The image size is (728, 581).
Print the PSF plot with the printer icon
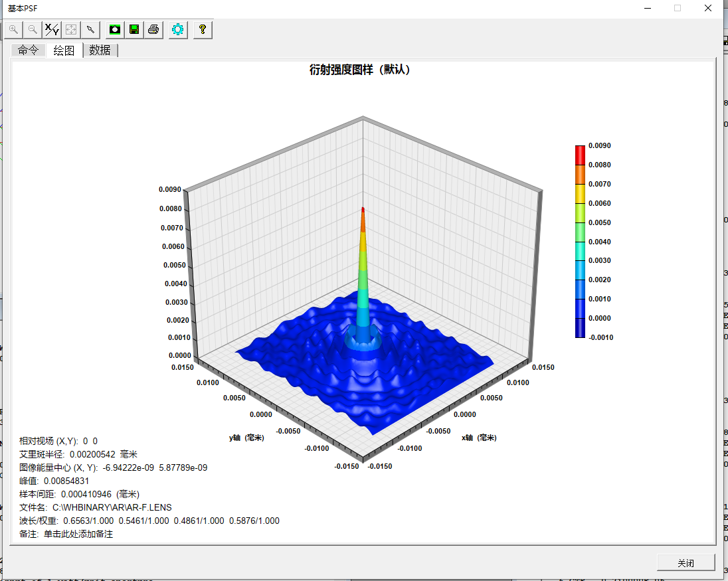[153, 29]
